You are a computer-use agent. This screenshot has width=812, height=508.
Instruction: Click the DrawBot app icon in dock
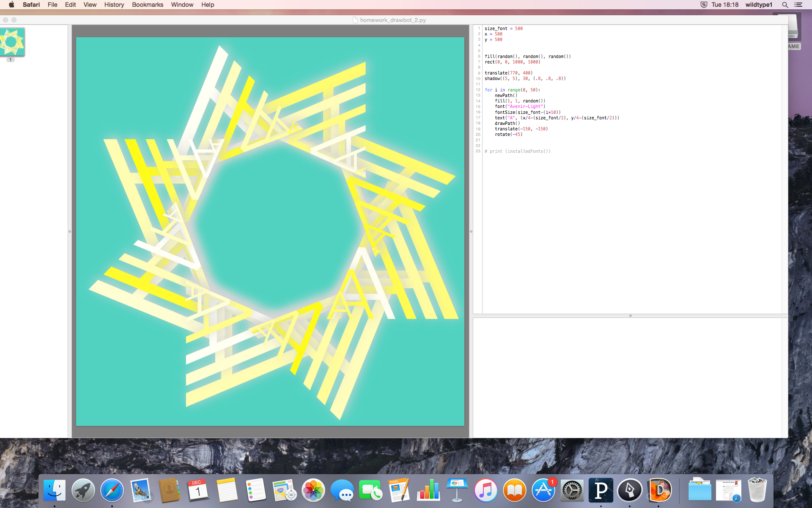[658, 490]
